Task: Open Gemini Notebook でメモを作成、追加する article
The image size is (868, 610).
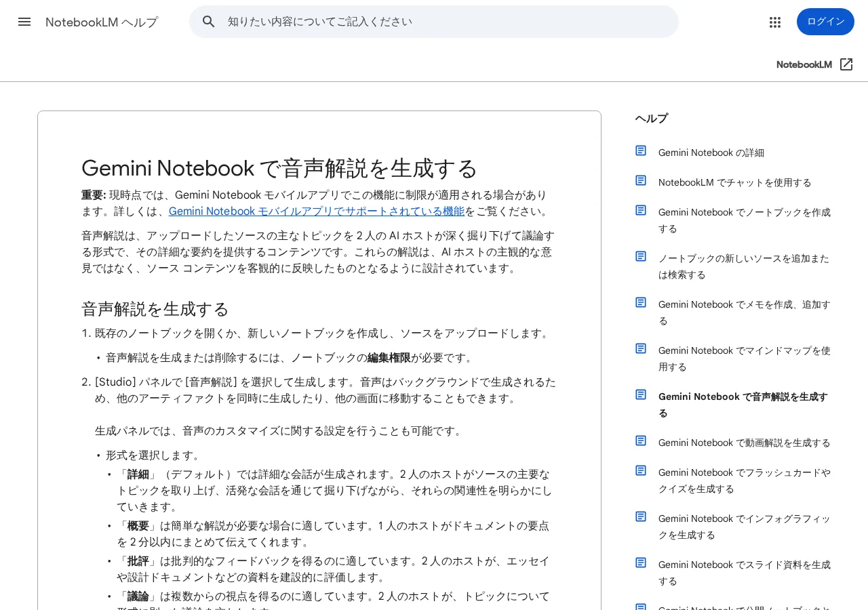Action: coord(745,312)
